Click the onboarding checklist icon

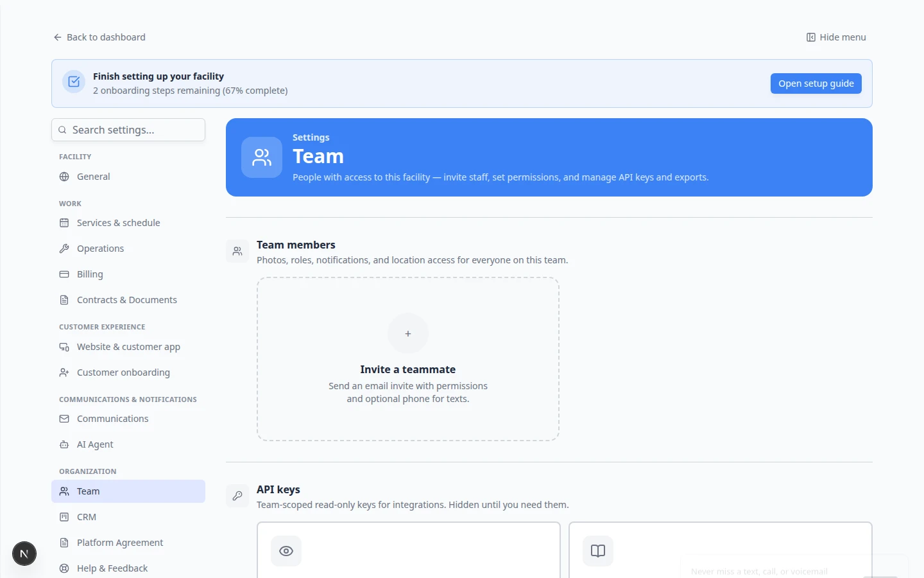tap(74, 82)
